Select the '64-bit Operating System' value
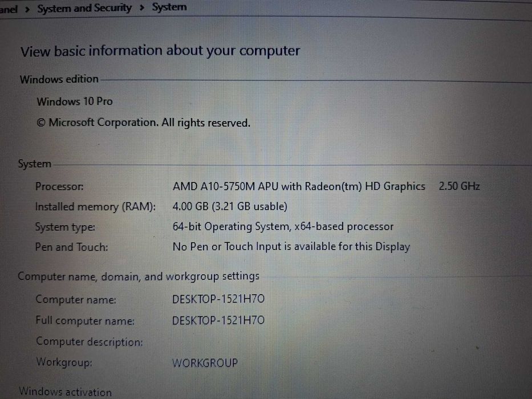 283,226
